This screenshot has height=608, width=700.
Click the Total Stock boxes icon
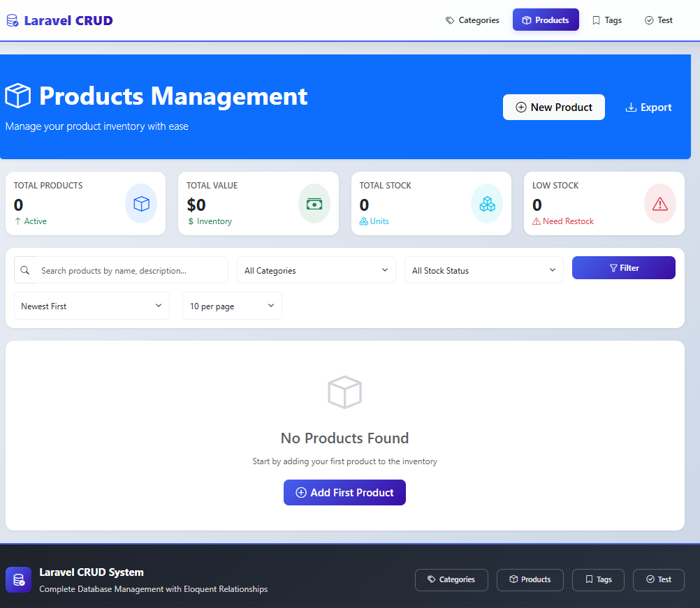(487, 204)
